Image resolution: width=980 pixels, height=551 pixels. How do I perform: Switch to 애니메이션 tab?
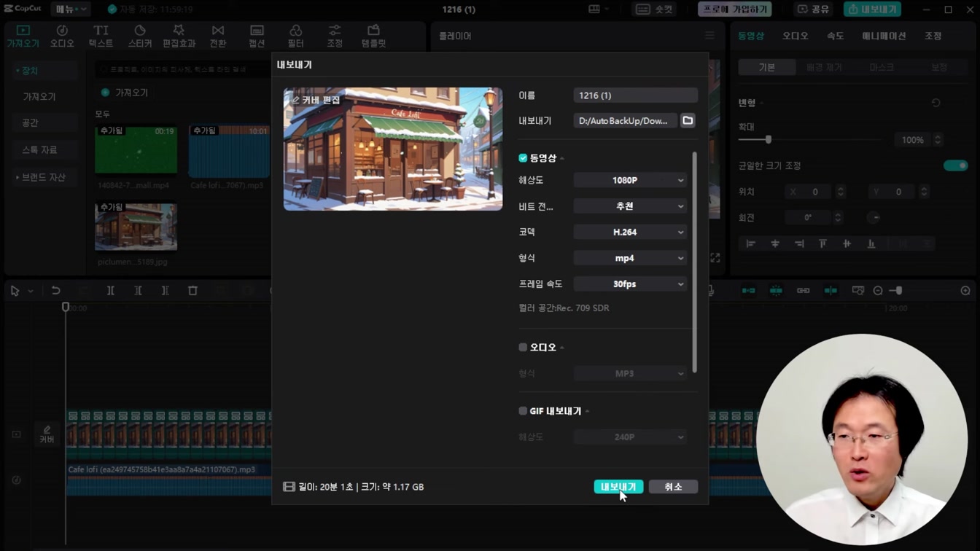point(884,36)
